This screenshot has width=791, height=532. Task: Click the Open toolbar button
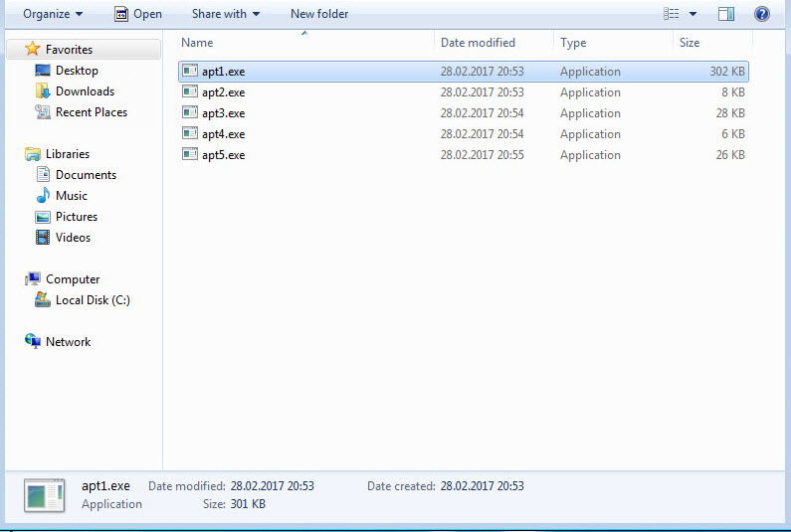point(137,14)
